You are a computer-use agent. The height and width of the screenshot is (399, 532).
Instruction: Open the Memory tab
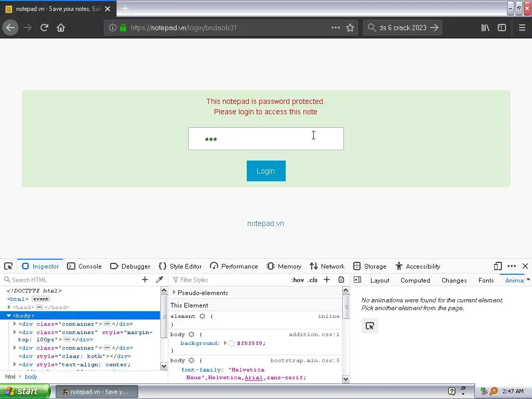click(x=284, y=267)
